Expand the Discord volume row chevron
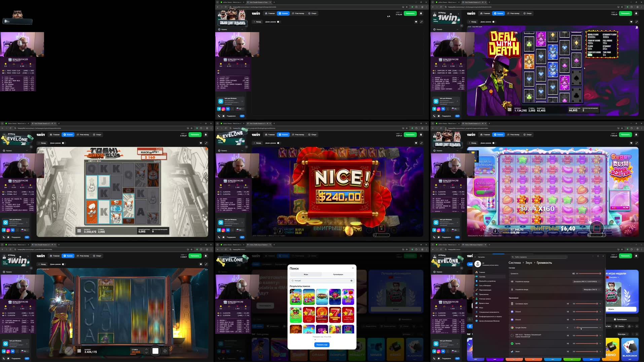This screenshot has height=362, width=644. point(600,311)
